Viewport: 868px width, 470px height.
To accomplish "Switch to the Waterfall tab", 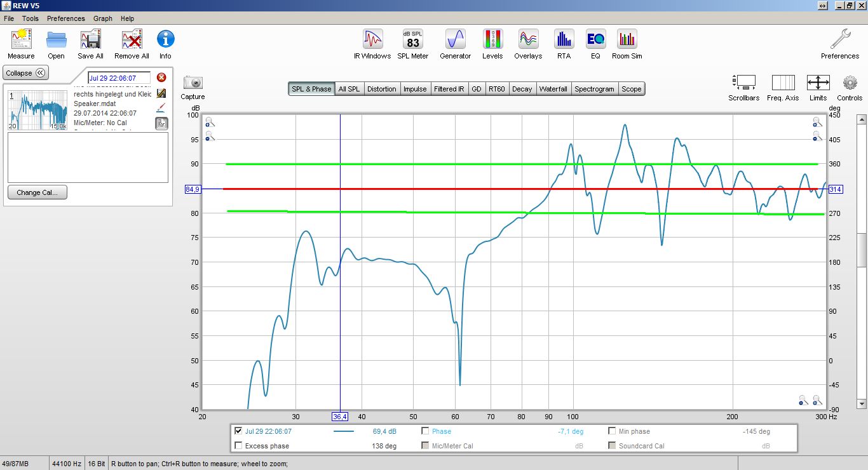I will pos(553,89).
